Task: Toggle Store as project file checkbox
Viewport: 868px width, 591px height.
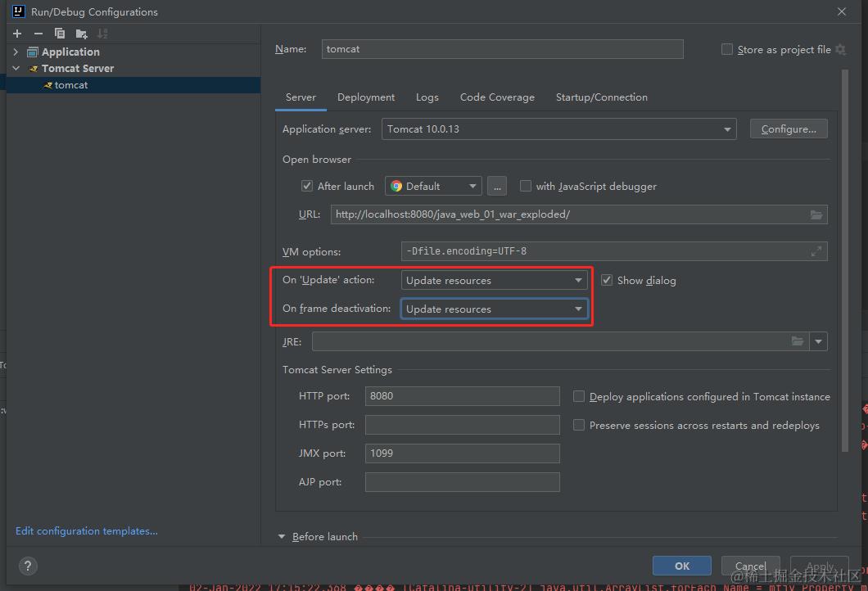Action: (x=727, y=49)
